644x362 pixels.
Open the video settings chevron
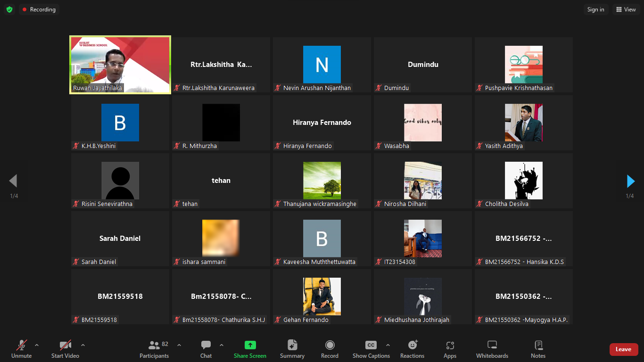(x=83, y=345)
